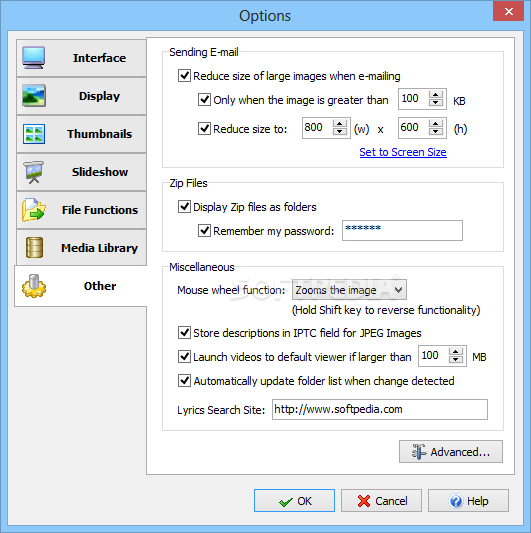
Task: Open the File Functions tab
Action: (x=81, y=210)
